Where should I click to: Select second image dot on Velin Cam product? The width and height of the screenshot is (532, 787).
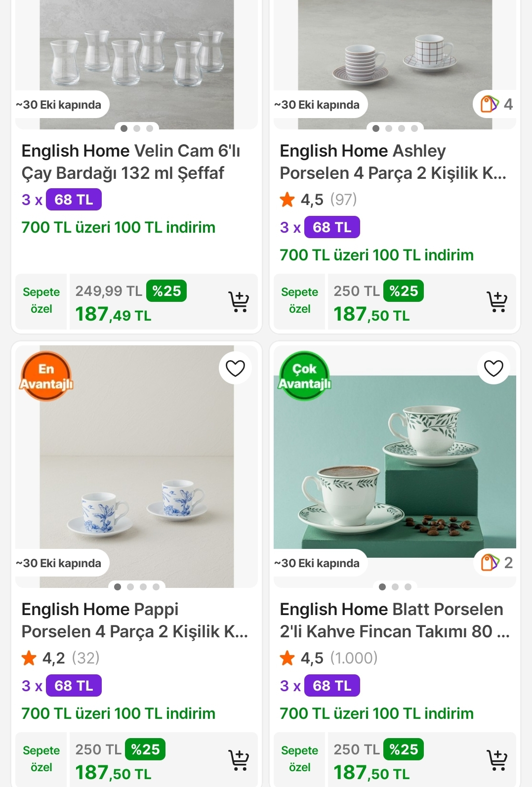[x=137, y=128]
